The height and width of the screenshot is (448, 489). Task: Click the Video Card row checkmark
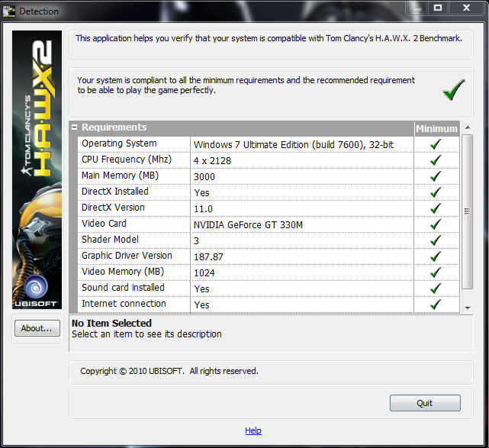coord(436,224)
